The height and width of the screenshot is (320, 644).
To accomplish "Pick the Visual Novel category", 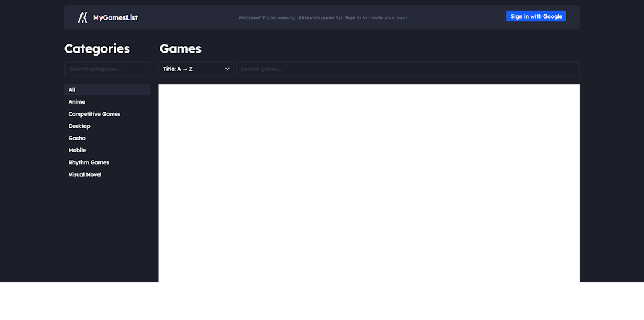I will pyautogui.click(x=85, y=175).
